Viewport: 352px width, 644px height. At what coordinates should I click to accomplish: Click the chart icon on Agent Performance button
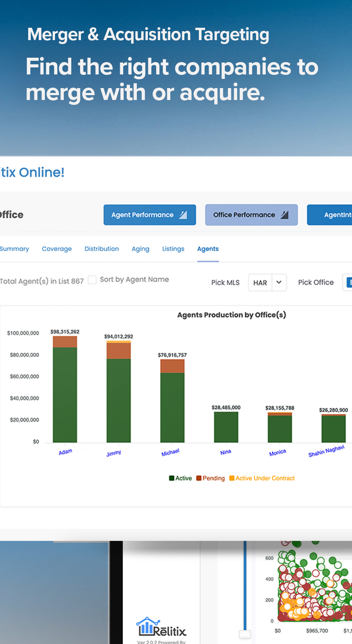(x=183, y=215)
